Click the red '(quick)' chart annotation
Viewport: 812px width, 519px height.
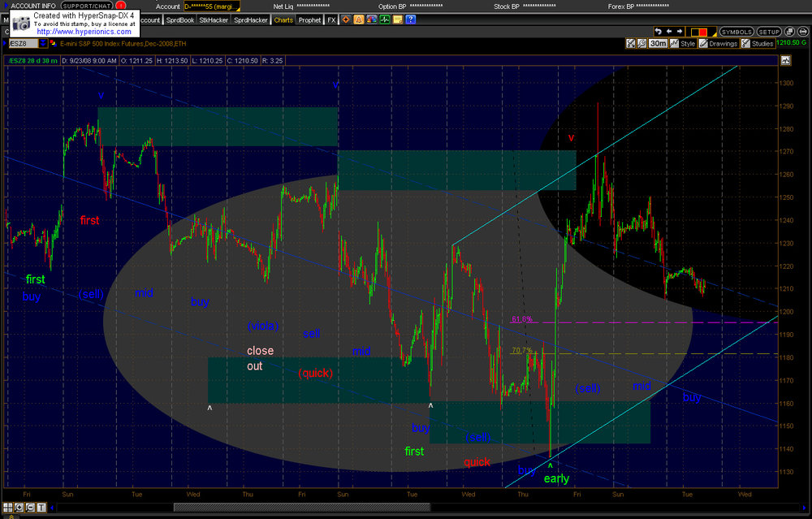tap(315, 373)
